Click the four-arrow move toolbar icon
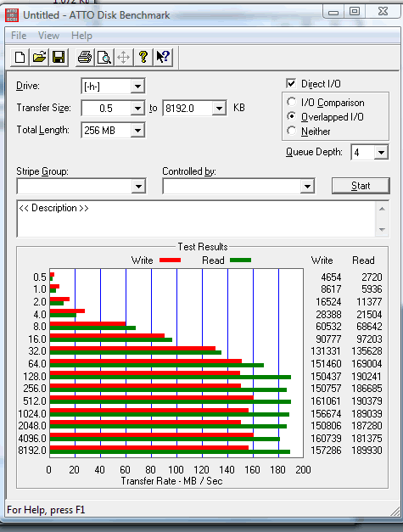Screen dimensions: 403x532 (x=123, y=57)
